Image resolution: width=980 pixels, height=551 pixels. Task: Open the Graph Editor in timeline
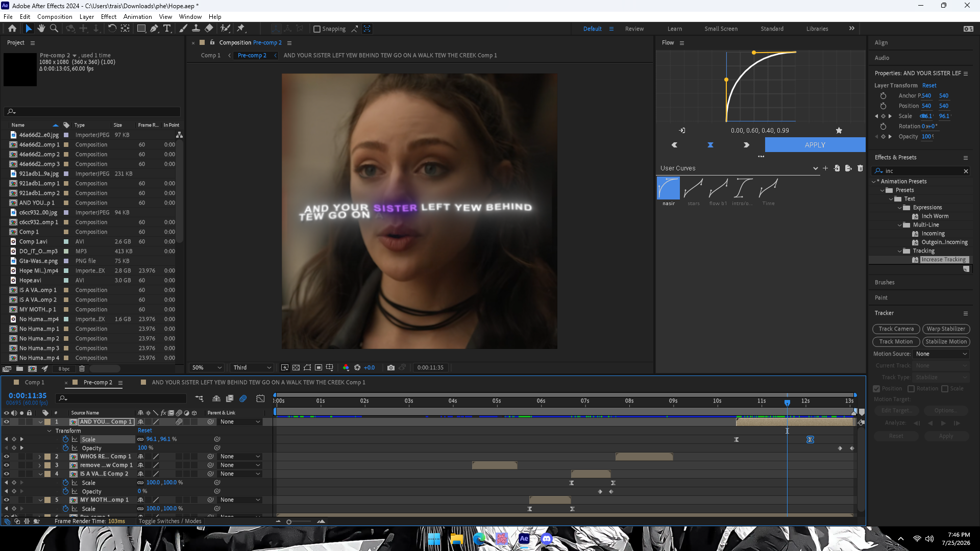[x=260, y=398]
